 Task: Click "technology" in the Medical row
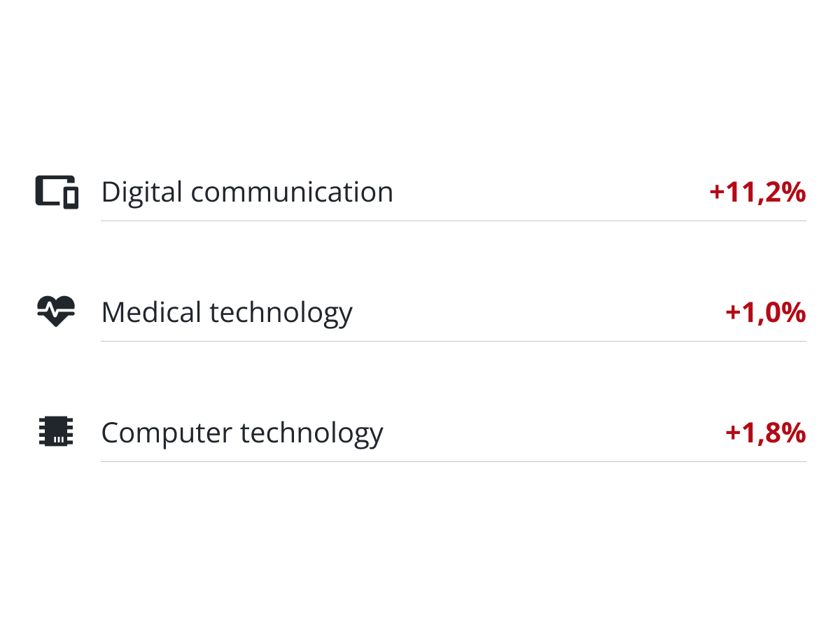[x=281, y=312]
